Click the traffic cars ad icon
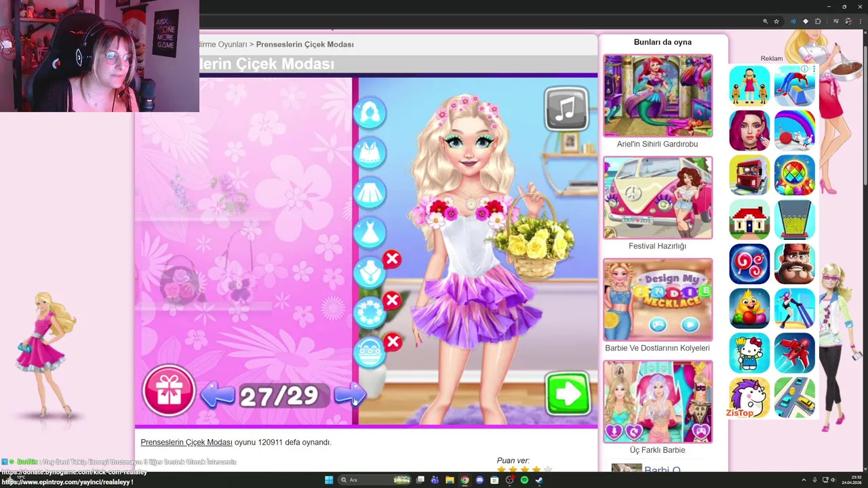Viewport: 868px width, 488px height. [795, 397]
